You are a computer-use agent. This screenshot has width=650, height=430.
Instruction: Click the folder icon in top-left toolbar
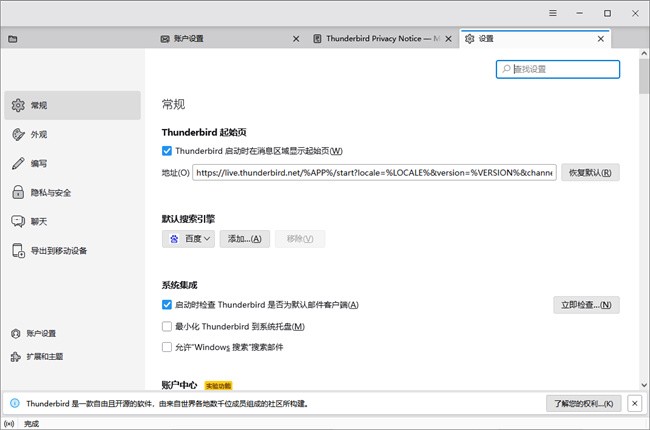[12, 39]
